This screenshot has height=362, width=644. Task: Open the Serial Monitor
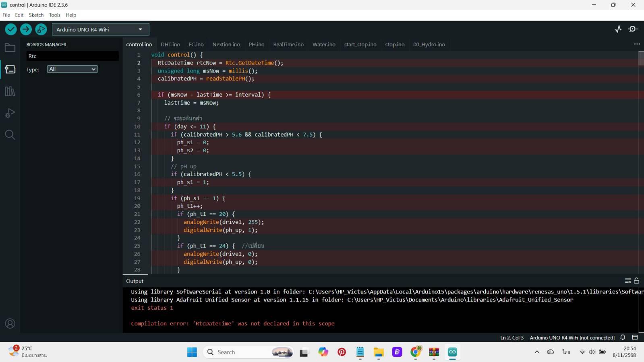(633, 29)
